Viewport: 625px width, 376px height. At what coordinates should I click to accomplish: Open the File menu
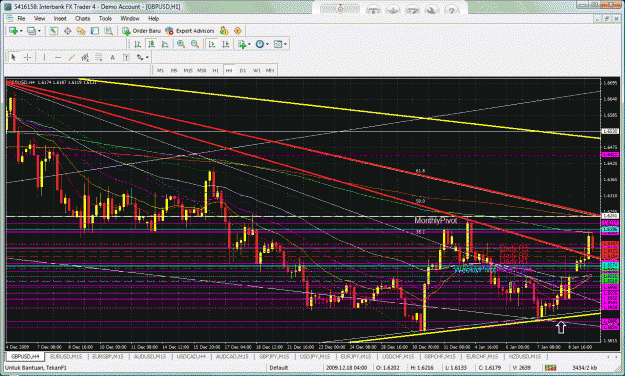[x=21, y=18]
